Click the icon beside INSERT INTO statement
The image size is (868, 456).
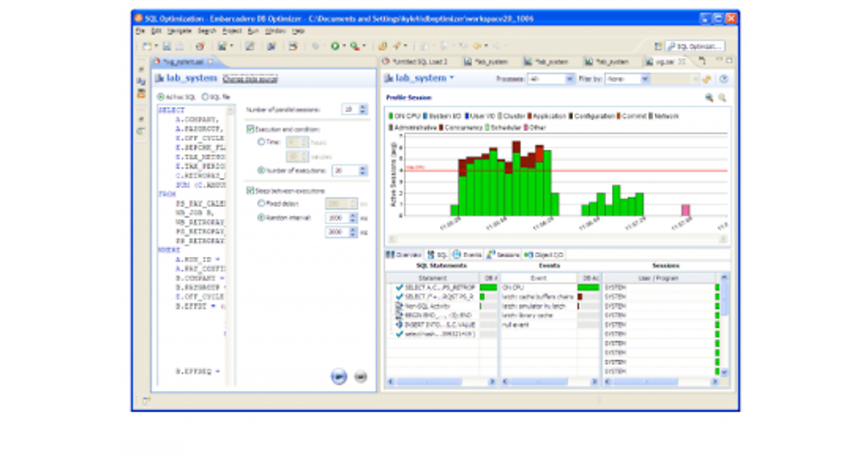click(399, 324)
